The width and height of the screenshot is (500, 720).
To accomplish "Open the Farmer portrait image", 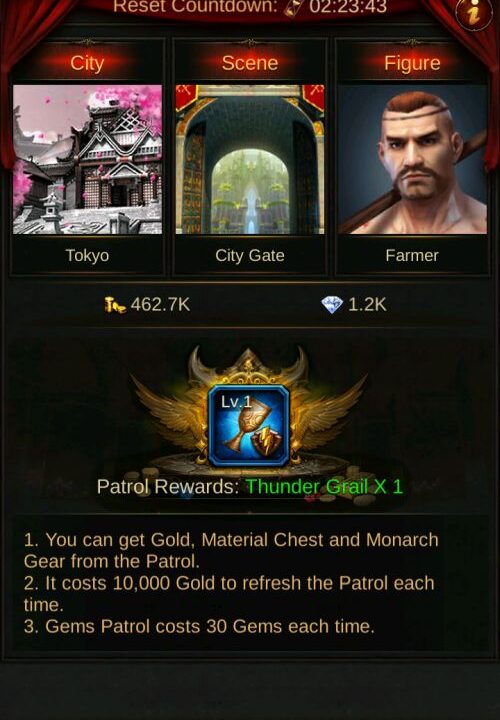I will [412, 159].
